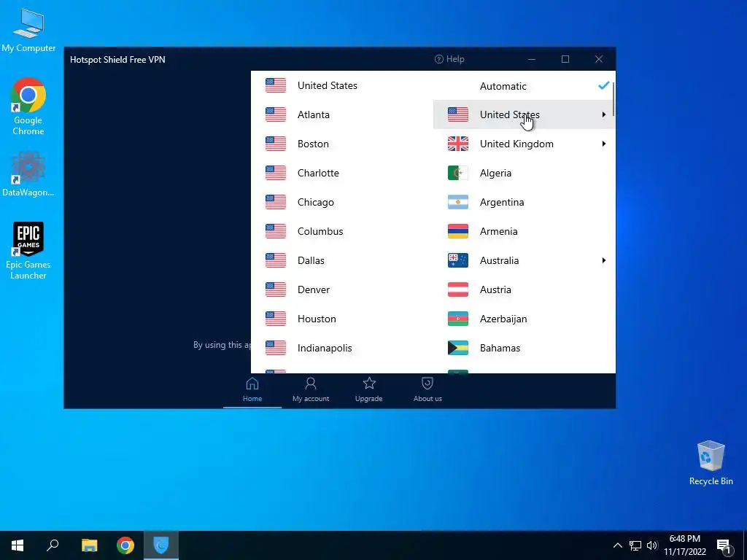Image resolution: width=747 pixels, height=560 pixels.
Task: Select Argentina in the country list
Action: pos(524,202)
